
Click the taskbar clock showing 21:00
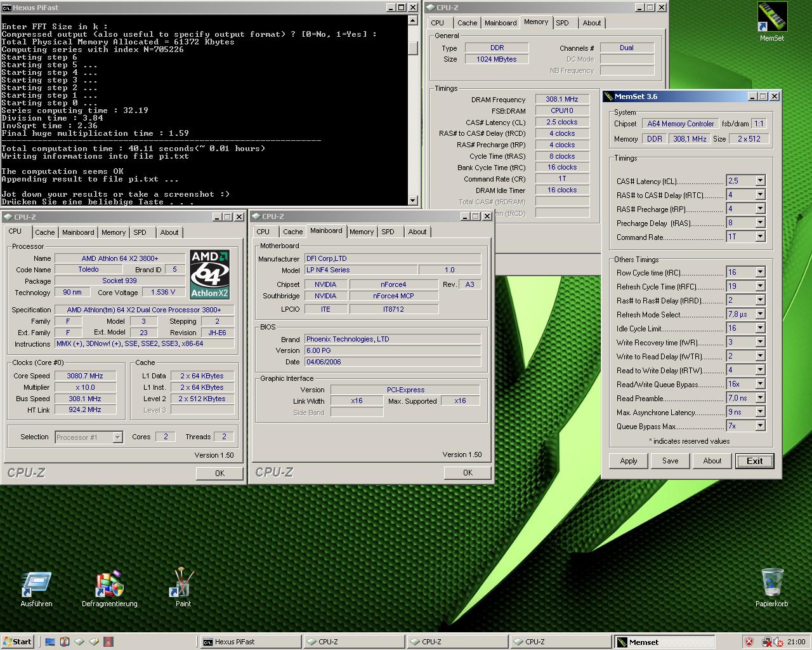(796, 642)
